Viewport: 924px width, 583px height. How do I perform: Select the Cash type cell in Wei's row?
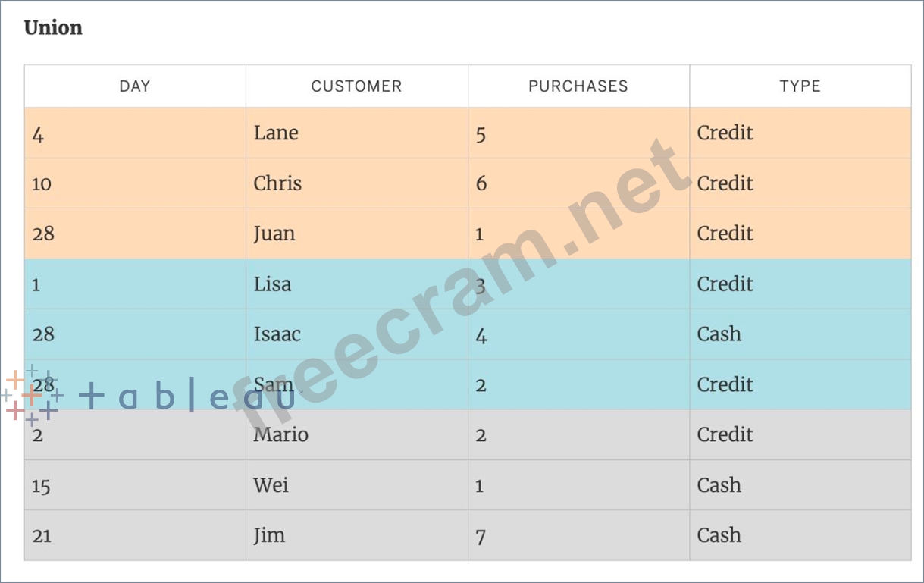(719, 485)
